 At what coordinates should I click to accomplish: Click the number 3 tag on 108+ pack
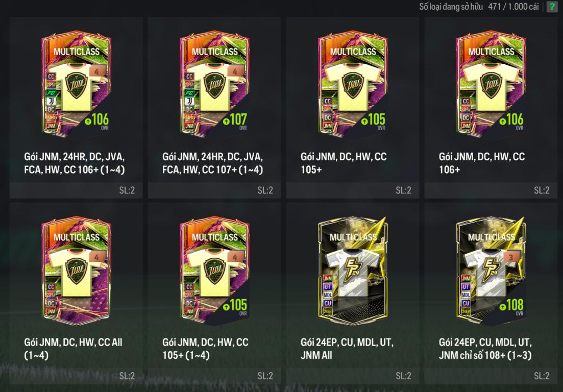[x=511, y=257]
